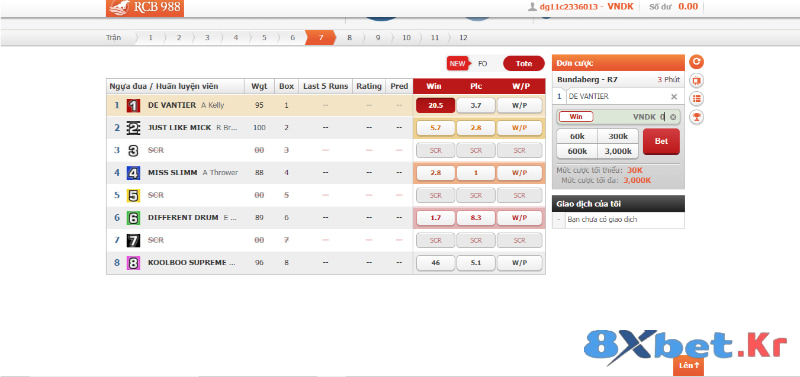Select Win odds 5.7 for JUST LIKE MICK
Viewport: 800px width, 377px height.
pos(435,128)
